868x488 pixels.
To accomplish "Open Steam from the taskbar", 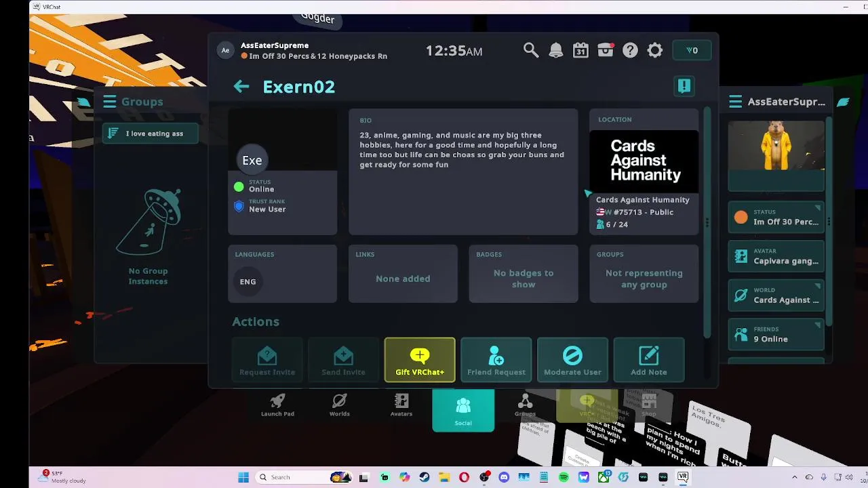I will tap(425, 477).
